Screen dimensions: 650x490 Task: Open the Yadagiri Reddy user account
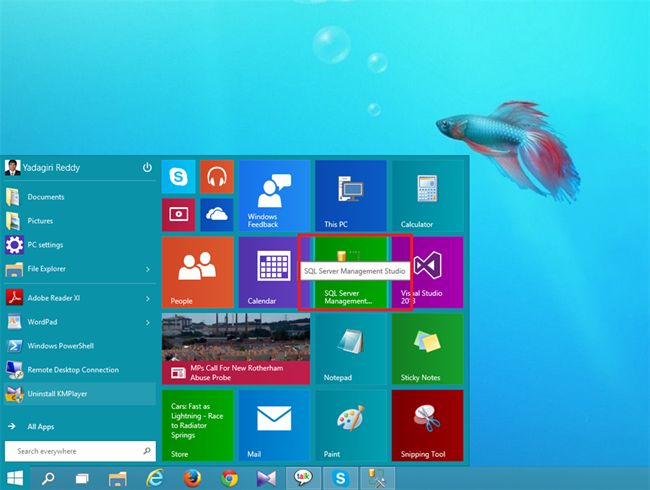[42, 167]
